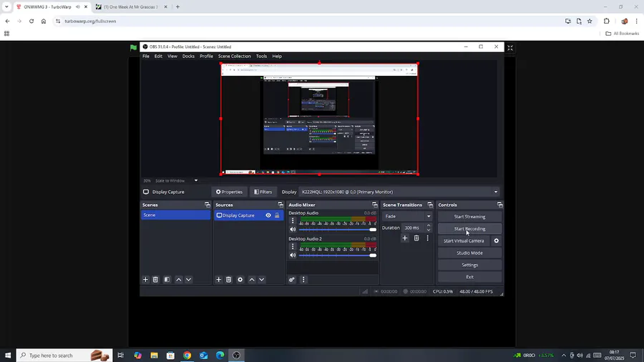Move source down in the Sources panel
644x362 pixels.
(262, 280)
